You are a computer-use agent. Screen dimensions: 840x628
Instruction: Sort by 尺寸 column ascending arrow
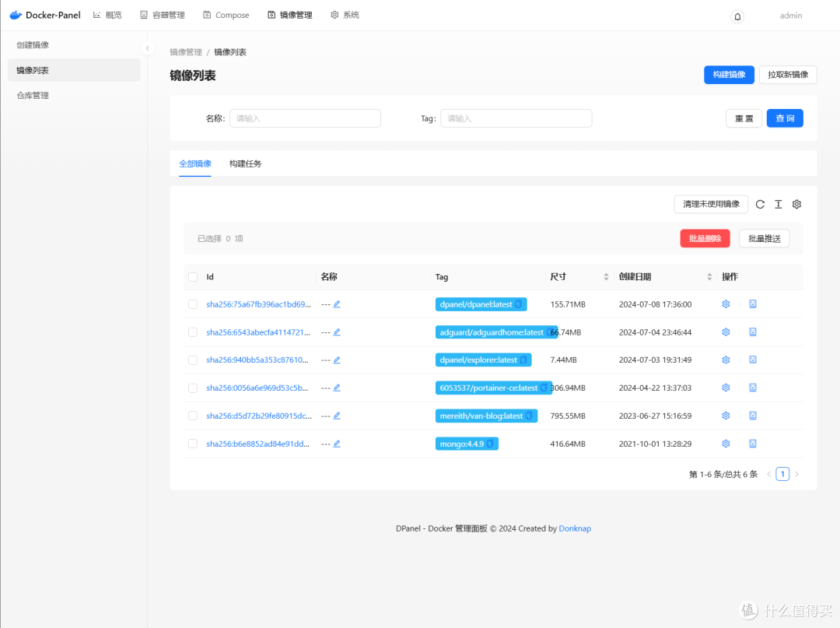pyautogui.click(x=605, y=272)
